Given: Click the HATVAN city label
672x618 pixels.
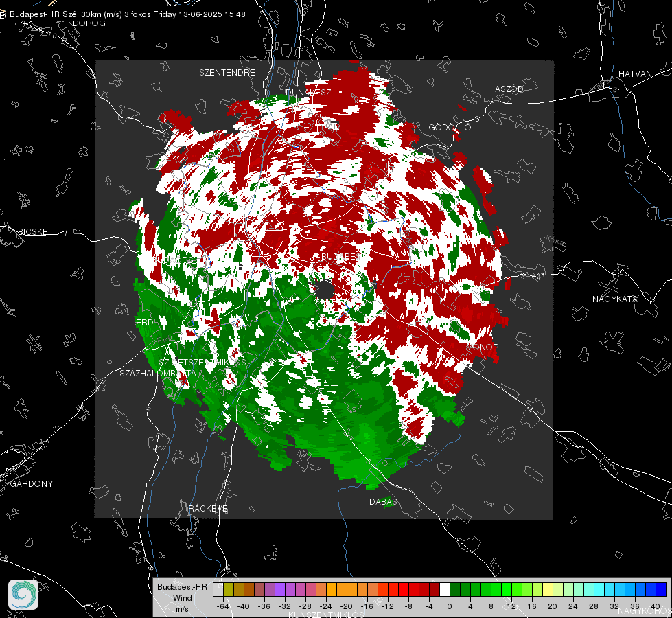Looking at the screenshot, I should coord(635,73).
